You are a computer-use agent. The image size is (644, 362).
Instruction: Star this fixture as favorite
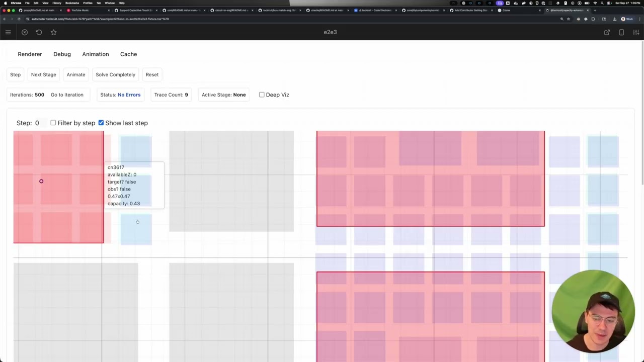[x=53, y=32]
